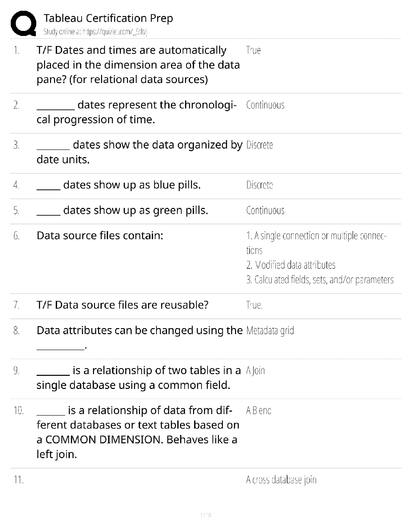Select the 'Metadata grid' answer
411x532 pixels.
click(x=270, y=331)
